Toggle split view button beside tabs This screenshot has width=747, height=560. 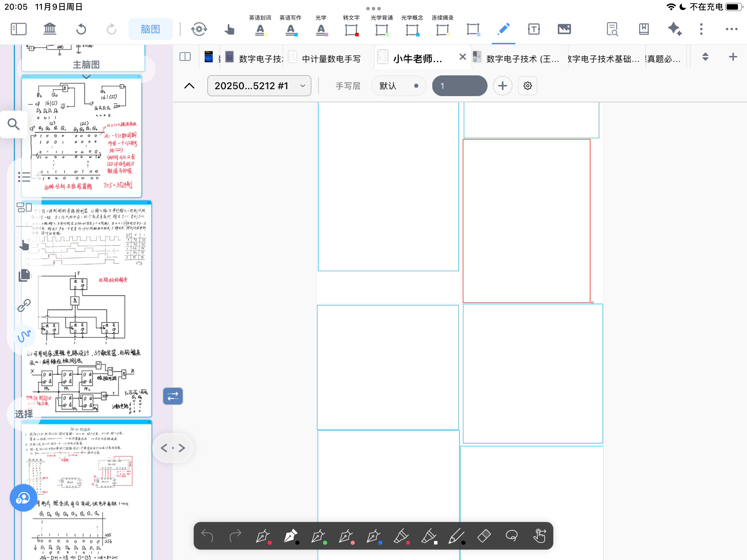tap(185, 57)
